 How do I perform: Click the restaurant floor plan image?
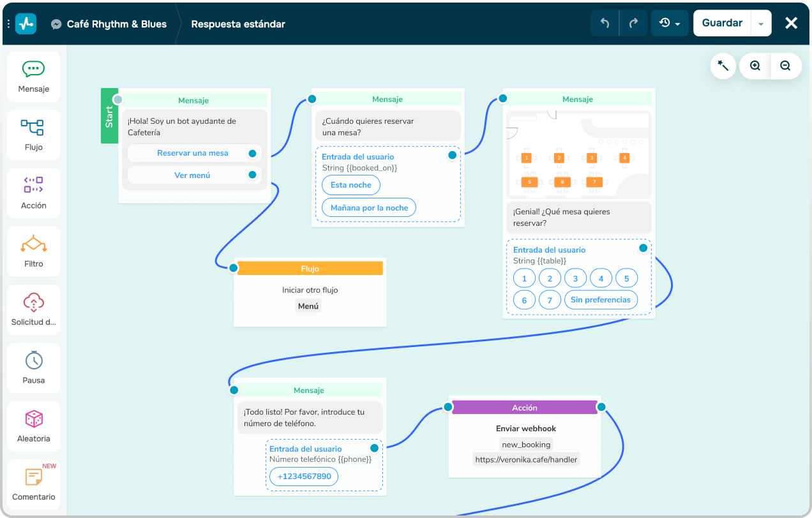pos(578,154)
